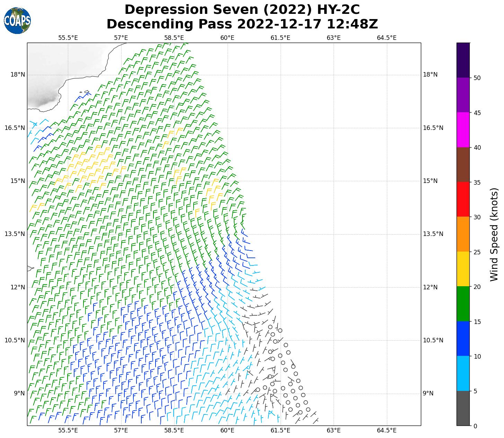Select the light blue 5–10 knot colorbar segment

coord(463,373)
